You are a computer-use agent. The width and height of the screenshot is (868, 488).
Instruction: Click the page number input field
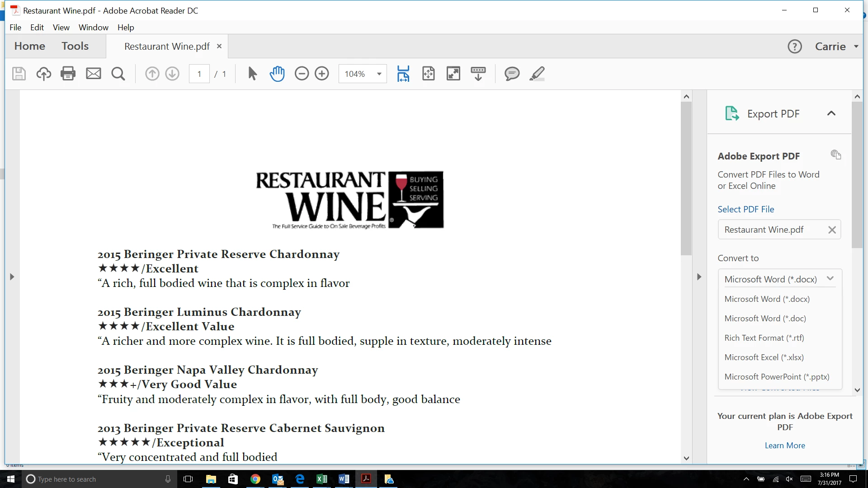coord(199,74)
